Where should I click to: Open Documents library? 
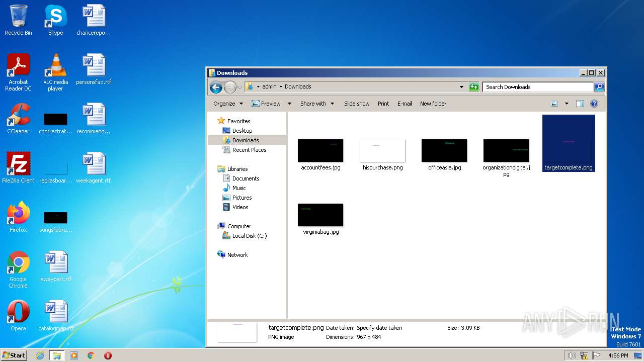[241, 178]
